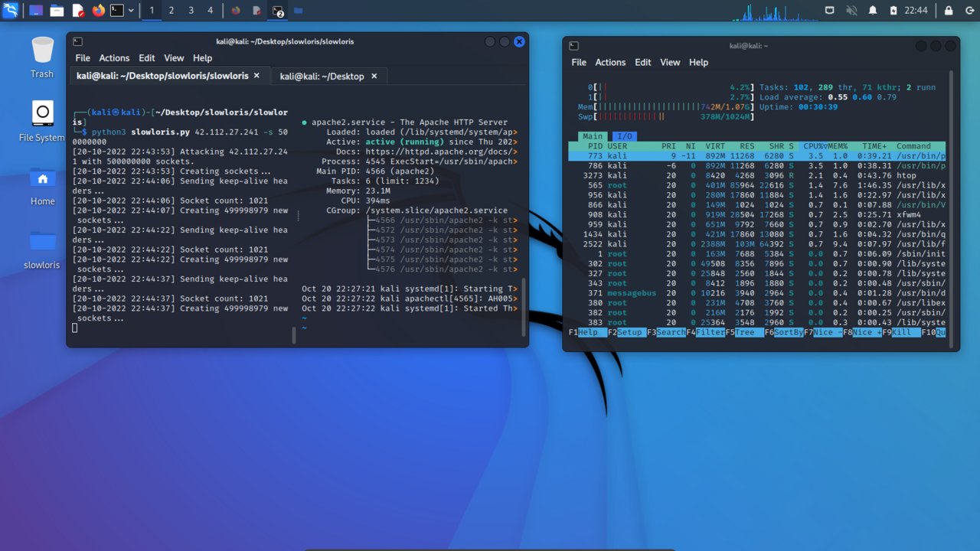Open Edit menu in htop terminal

(x=643, y=62)
